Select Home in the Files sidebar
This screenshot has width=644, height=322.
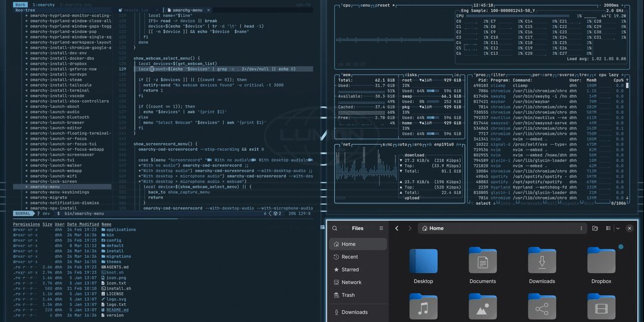point(358,244)
